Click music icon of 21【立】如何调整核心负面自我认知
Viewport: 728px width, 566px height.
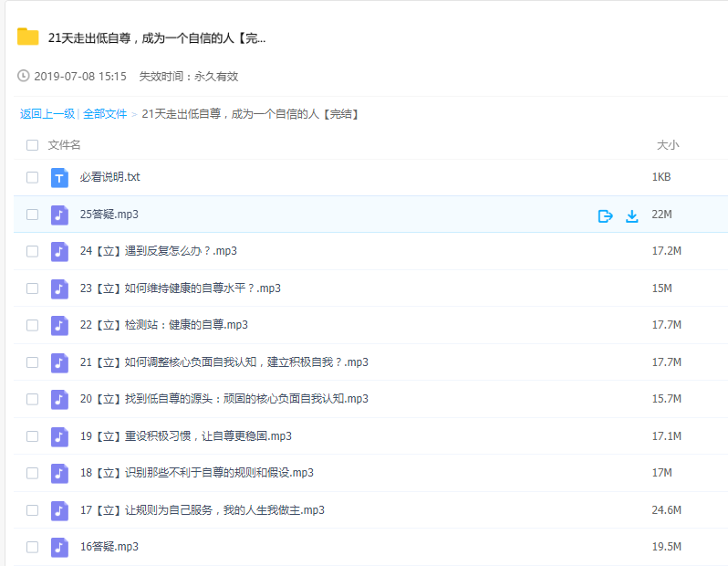59,362
